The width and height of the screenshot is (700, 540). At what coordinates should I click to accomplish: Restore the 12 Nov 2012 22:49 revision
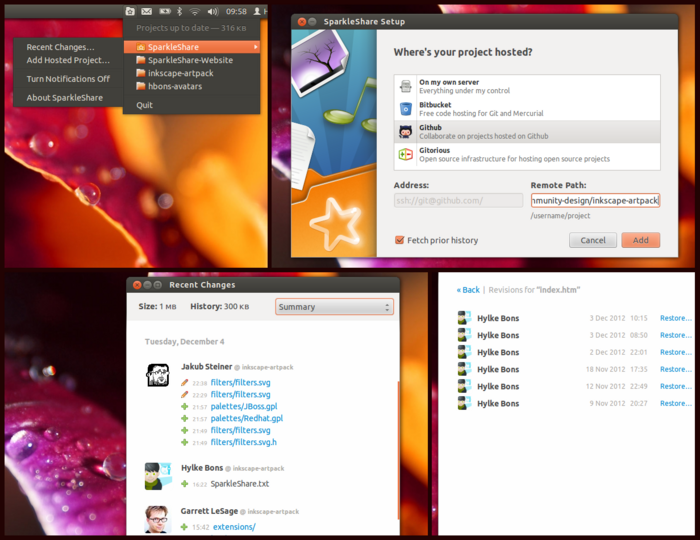point(676,386)
